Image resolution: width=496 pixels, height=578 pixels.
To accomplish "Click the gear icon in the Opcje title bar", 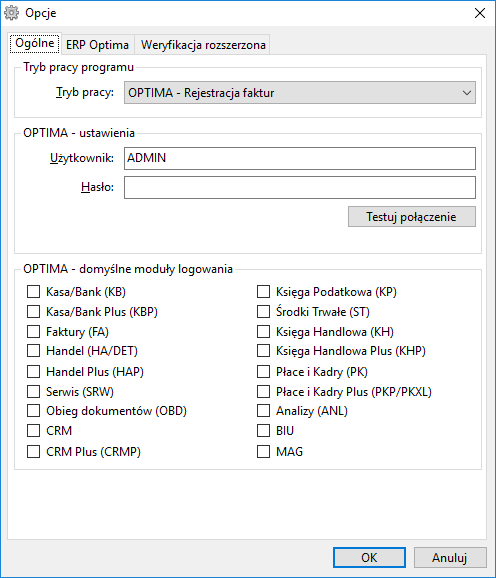I will (x=11, y=13).
